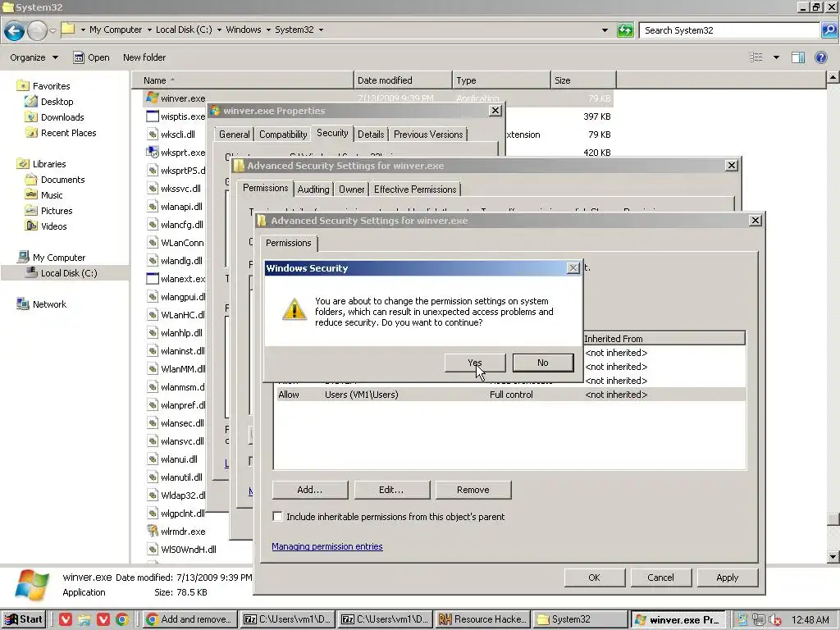Screen dimensions: 840x630
Task: Open General tab in winver.exe Properties
Action: (x=234, y=135)
